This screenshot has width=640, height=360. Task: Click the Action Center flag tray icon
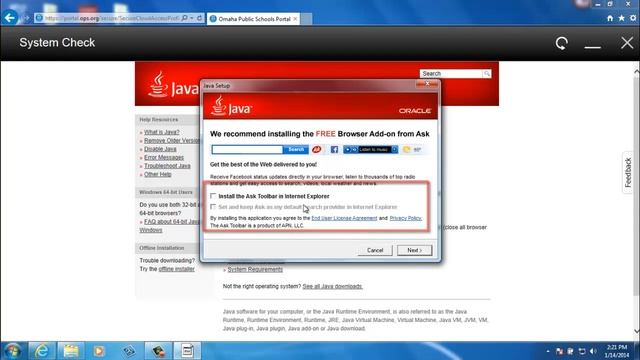559,351
